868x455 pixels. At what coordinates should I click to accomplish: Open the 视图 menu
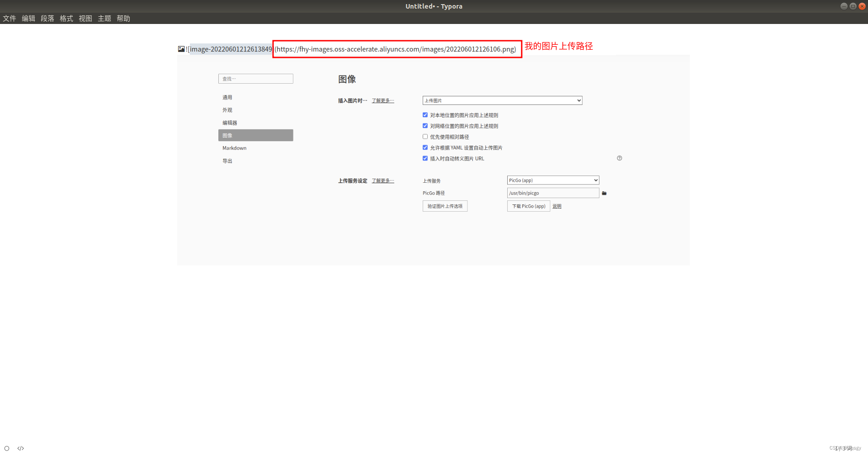pyautogui.click(x=85, y=19)
